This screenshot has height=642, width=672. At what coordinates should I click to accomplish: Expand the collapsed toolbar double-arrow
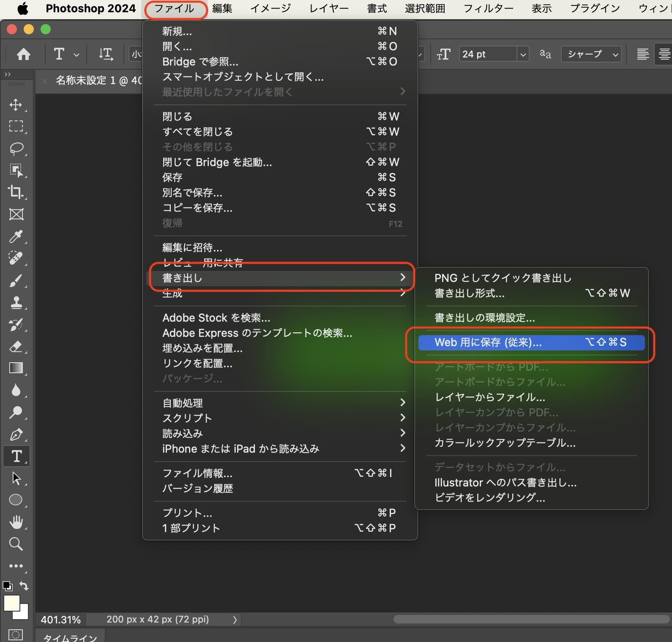[8, 74]
